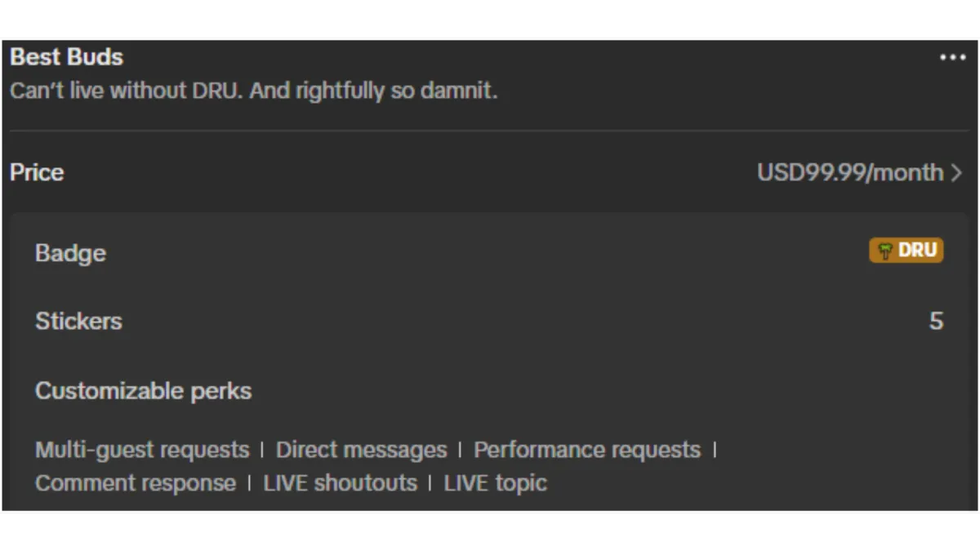Click the tier description text
The image size is (980, 551).
tap(253, 90)
